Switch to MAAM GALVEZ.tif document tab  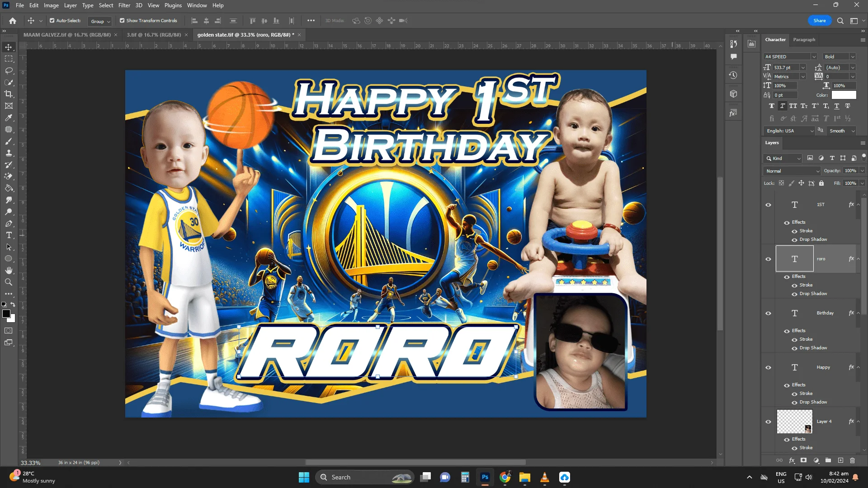[67, 35]
